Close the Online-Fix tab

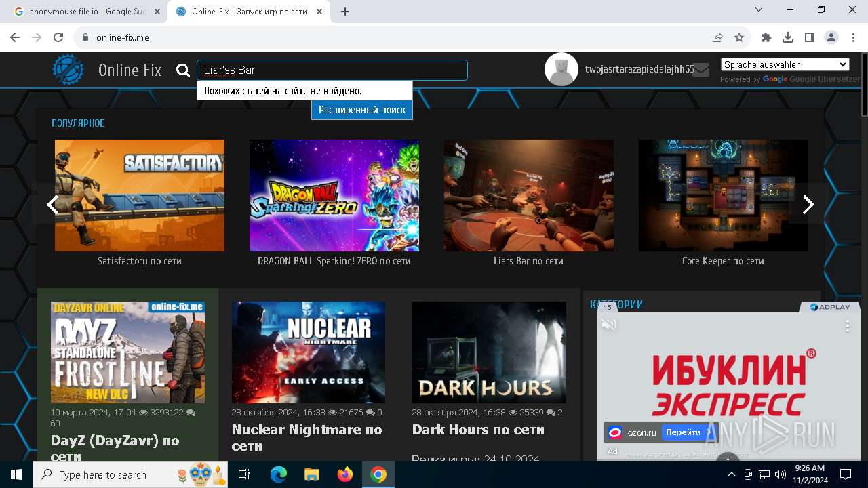[x=319, y=12]
